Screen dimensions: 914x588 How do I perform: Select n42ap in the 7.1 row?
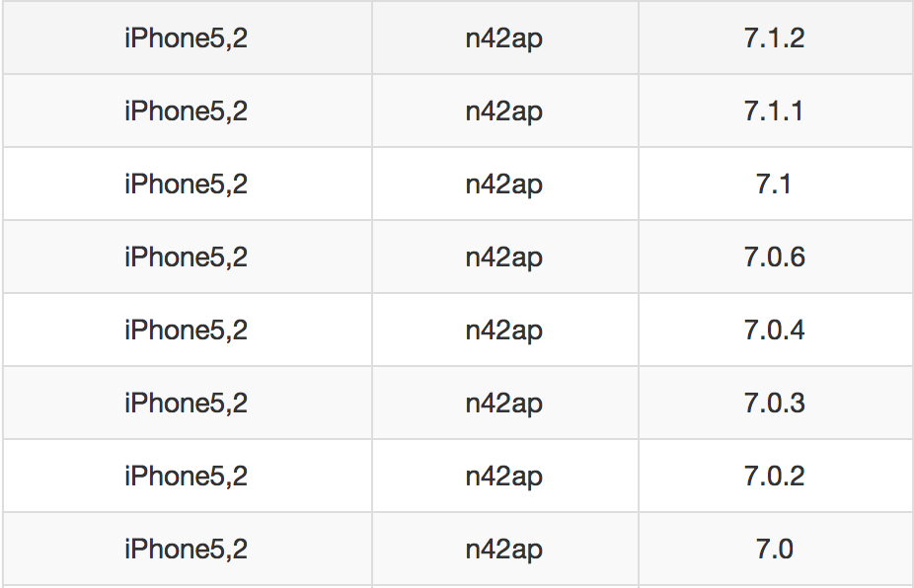coord(504,185)
